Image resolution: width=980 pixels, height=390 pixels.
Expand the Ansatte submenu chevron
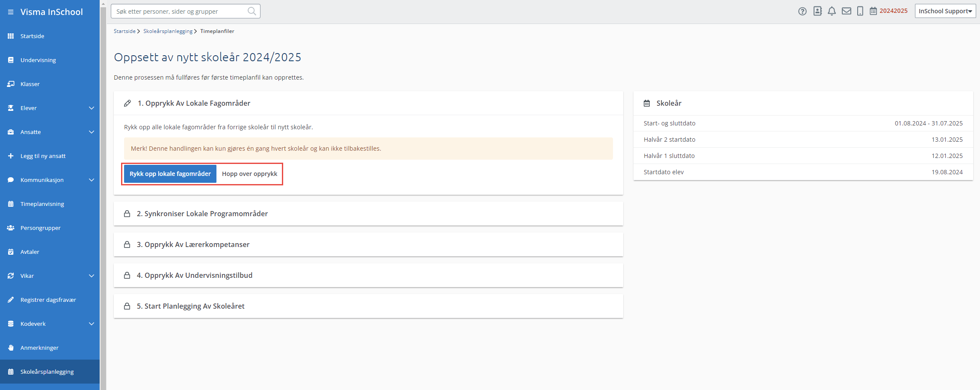91,132
